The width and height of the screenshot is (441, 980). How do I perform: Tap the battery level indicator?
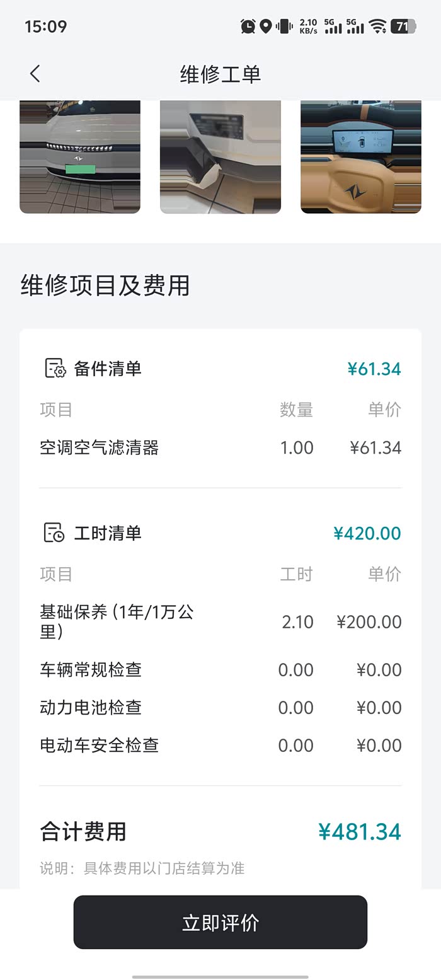[403, 26]
